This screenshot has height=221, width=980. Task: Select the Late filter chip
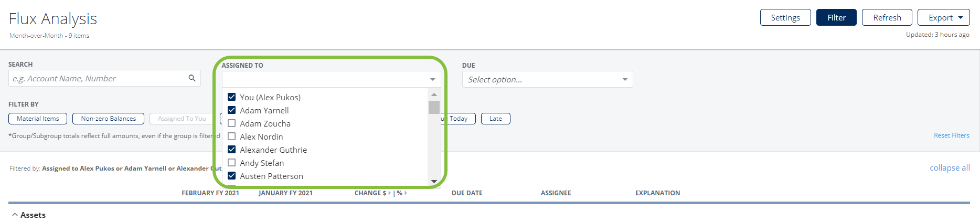coord(496,119)
